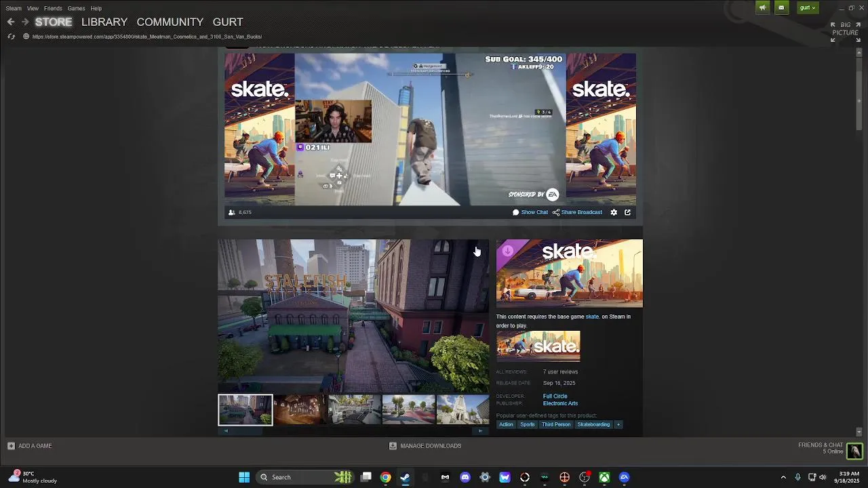Select the Action tag
The height and width of the screenshot is (488, 868).
(506, 425)
